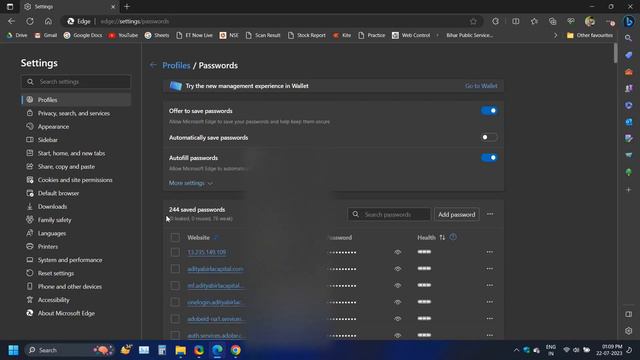Click the Search passwords field

pyautogui.click(x=389, y=214)
